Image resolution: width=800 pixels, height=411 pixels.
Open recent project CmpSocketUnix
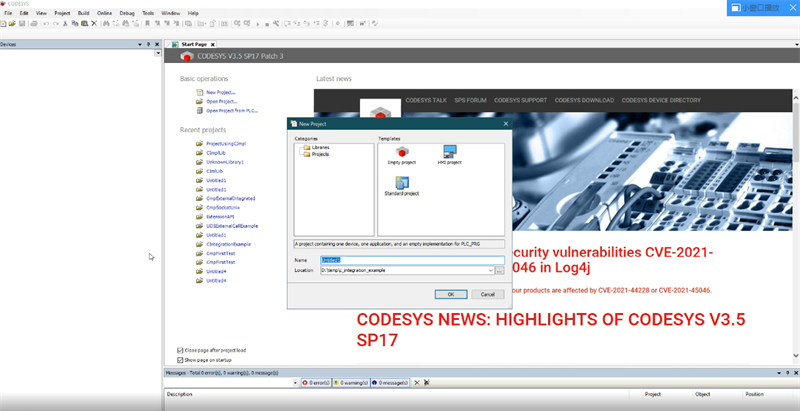tap(223, 208)
